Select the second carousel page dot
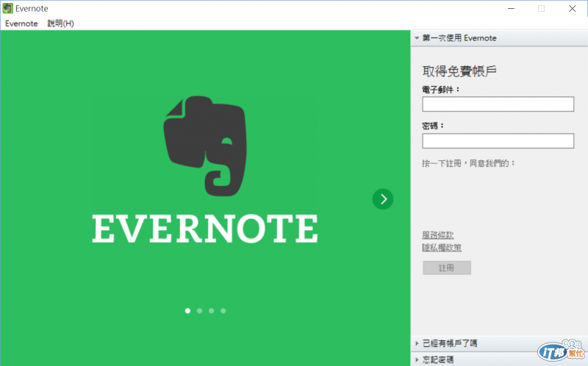This screenshot has height=366, width=588. [x=199, y=310]
